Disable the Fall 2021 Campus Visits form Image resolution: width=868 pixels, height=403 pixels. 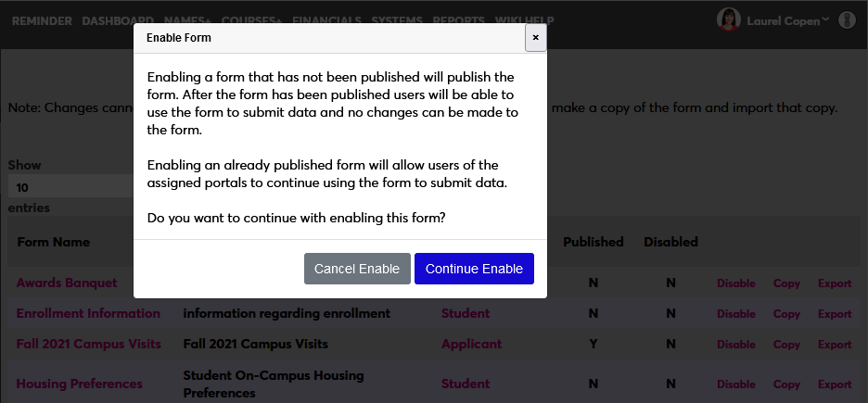click(736, 344)
